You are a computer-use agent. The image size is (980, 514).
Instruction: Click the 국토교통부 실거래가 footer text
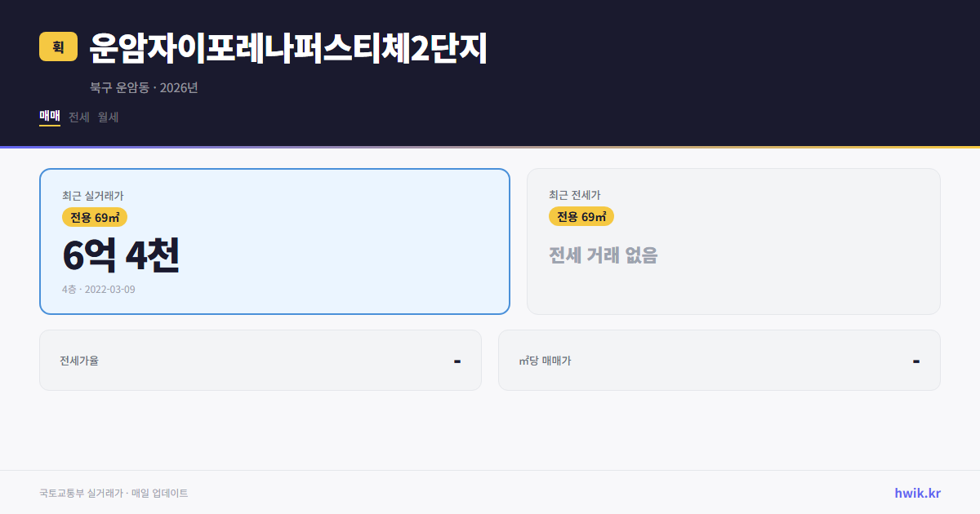tap(113, 493)
